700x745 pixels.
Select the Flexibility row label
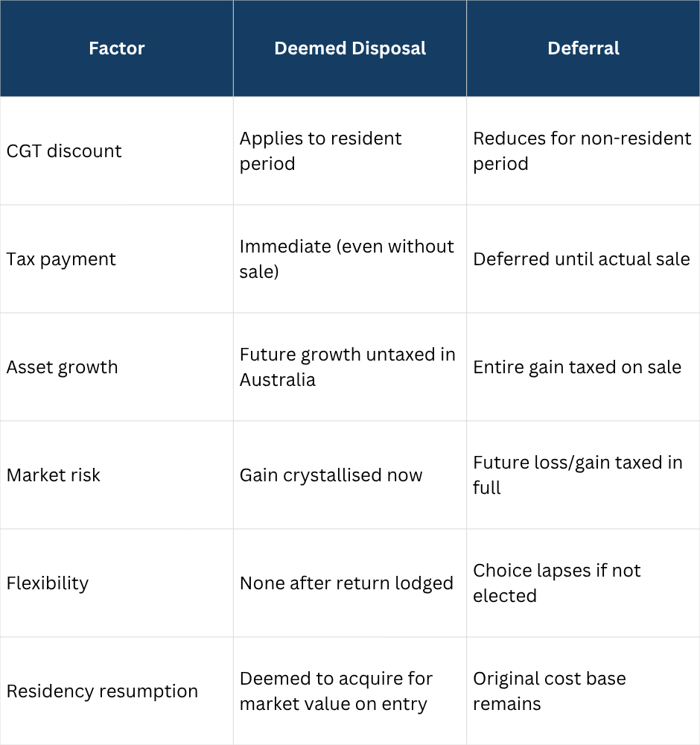pyautogui.click(x=48, y=583)
